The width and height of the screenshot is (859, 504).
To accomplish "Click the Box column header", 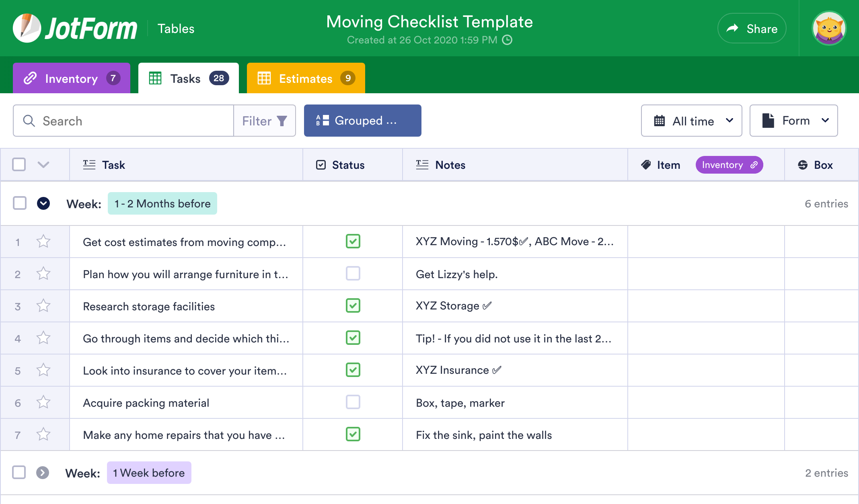I will tap(821, 165).
